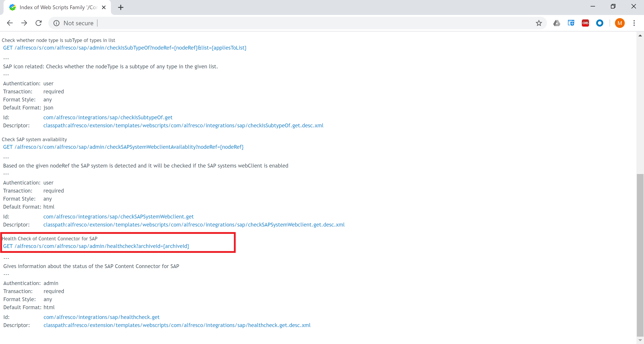Open the Google Drive extension
This screenshot has height=344, width=644.
(x=557, y=23)
